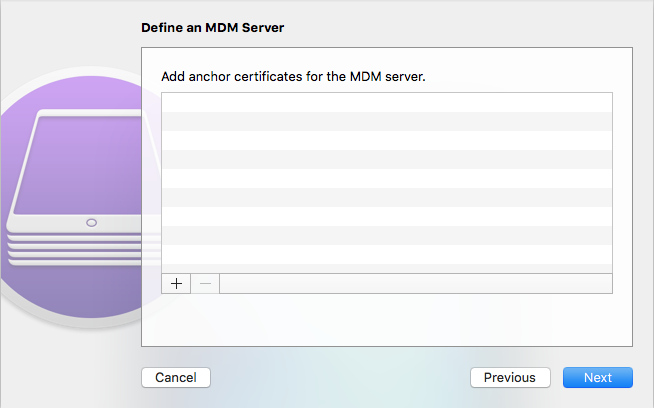Select the sixth certificate list row
Image resolution: width=654 pixels, height=408 pixels.
pyautogui.click(x=387, y=197)
